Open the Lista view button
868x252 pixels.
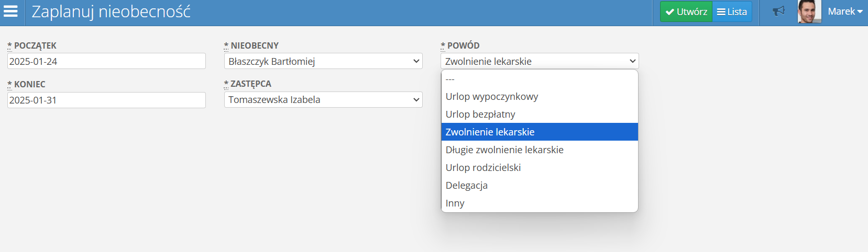[732, 12]
